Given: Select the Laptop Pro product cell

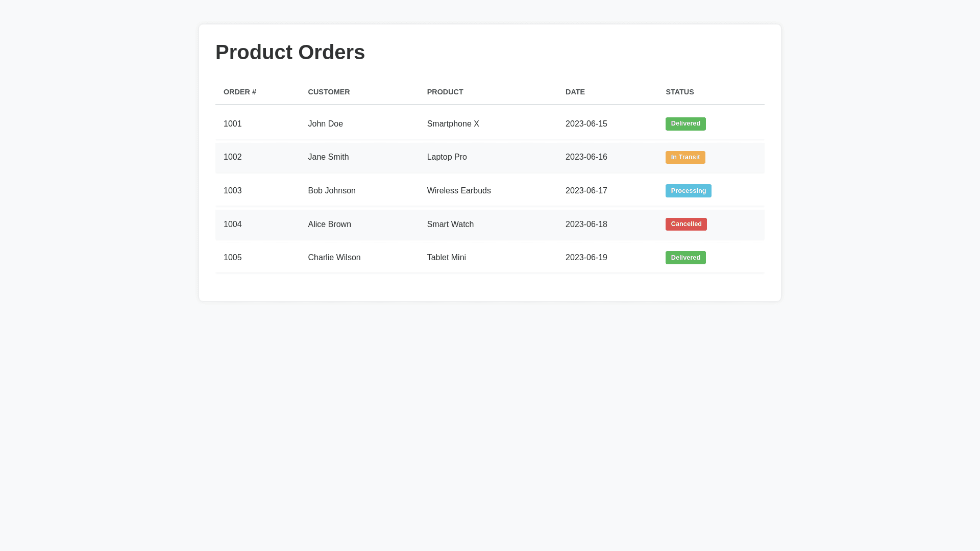Looking at the screenshot, I should pos(447,157).
